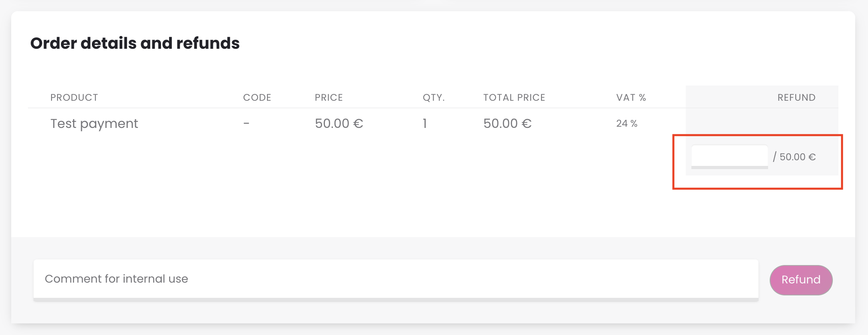Click the PRODUCT column header
868x335 pixels.
click(74, 98)
